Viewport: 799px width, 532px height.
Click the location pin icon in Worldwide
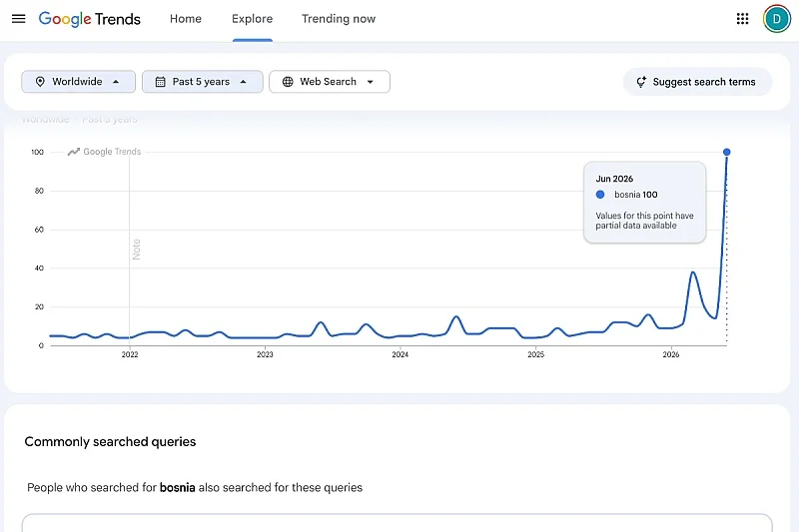(x=40, y=82)
